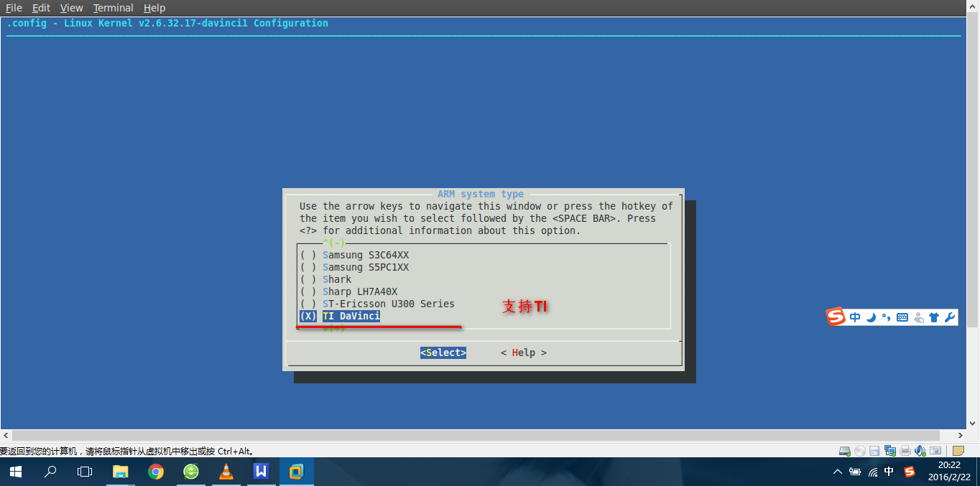Open the View menu
The height and width of the screenshot is (486, 980).
[x=71, y=8]
